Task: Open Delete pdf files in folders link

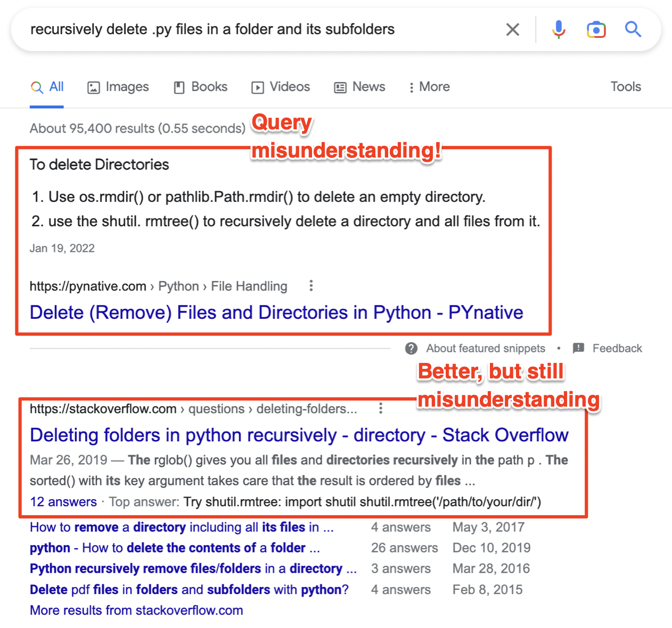Action: 189,590
